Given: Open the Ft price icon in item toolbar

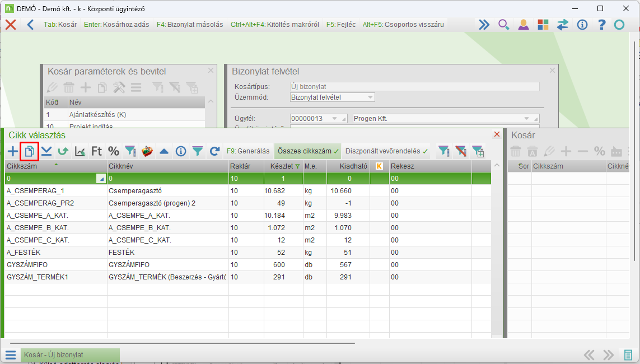Looking at the screenshot, I should coord(96,151).
